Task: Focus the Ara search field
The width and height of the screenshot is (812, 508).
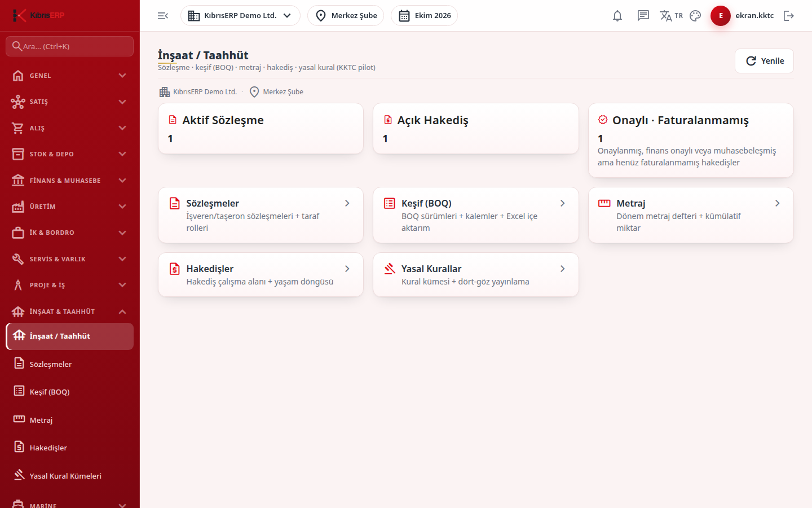Action: 70,46
